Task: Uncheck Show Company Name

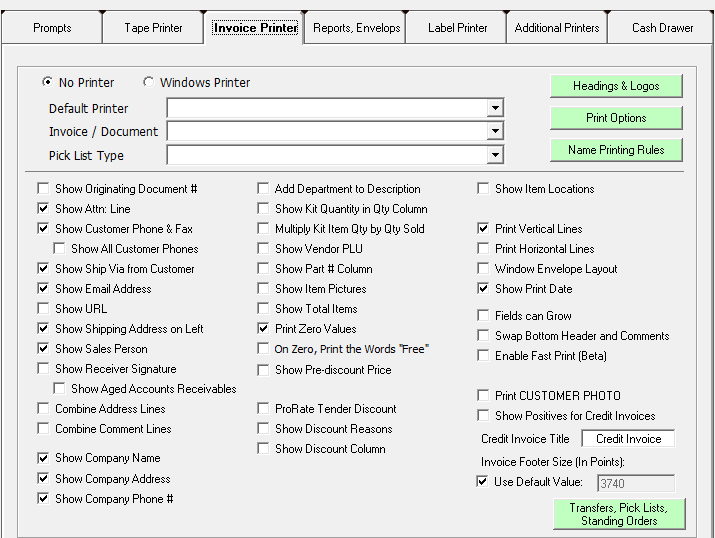Action: (43, 458)
